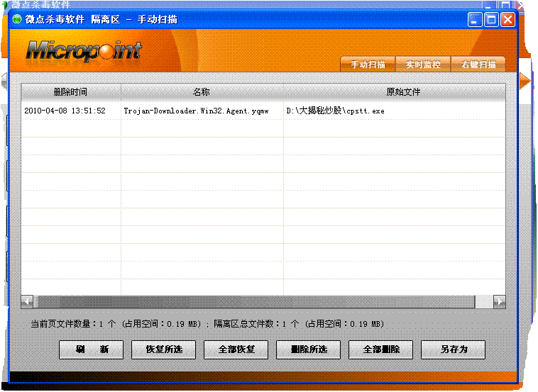Click the horizontal scrollbar right arrow
Image resolution: width=538 pixels, height=392 pixels.
point(499,301)
